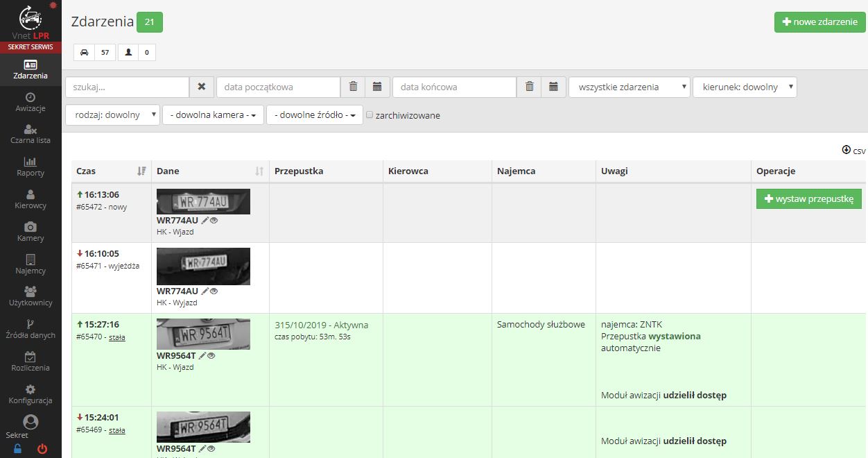Open the dowolne źródło dropdown
Viewport: 868px width, 458px height.
(x=315, y=114)
